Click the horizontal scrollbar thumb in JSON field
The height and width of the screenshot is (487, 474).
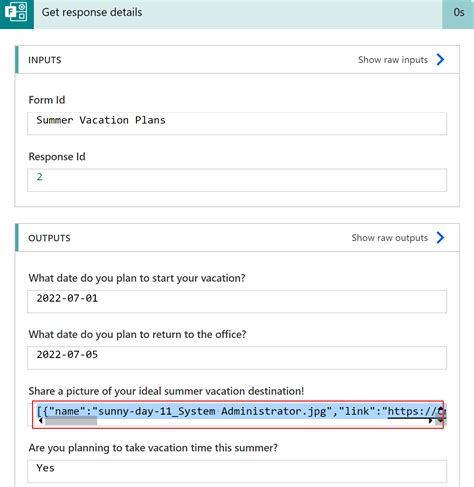tap(71, 421)
